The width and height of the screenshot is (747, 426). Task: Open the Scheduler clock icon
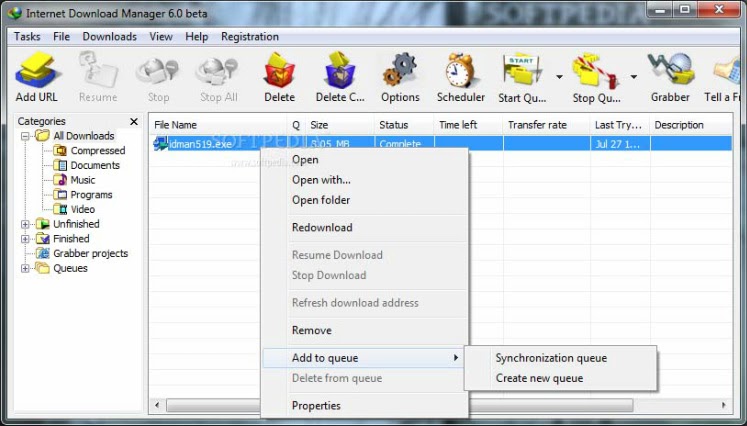[x=460, y=70]
